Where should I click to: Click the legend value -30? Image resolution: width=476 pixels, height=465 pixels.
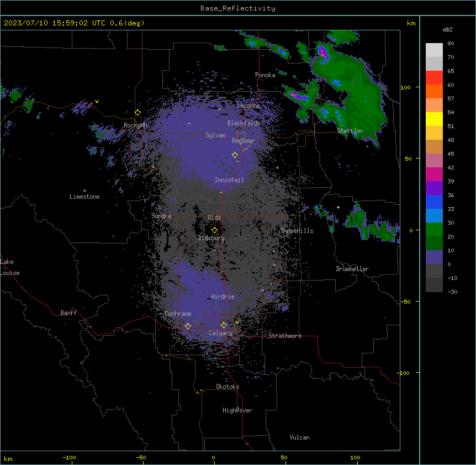(452, 292)
